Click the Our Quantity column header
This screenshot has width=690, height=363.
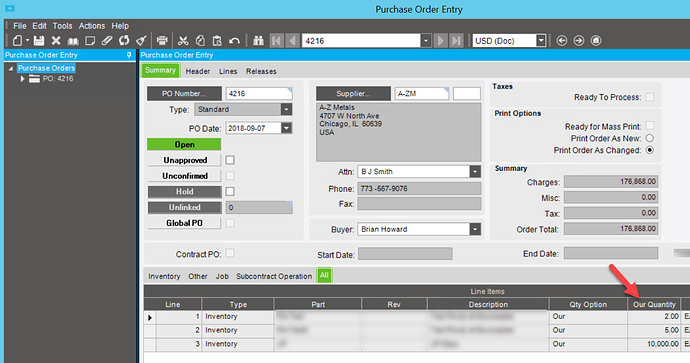654,304
